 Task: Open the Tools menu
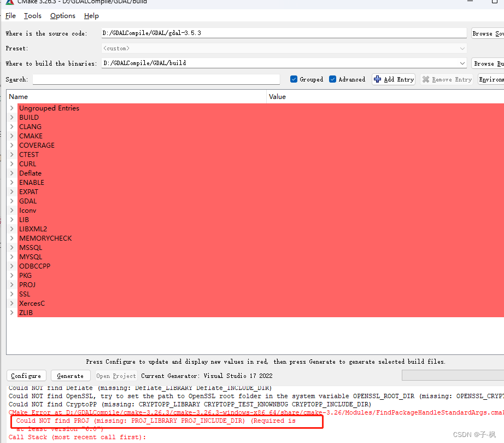[32, 16]
